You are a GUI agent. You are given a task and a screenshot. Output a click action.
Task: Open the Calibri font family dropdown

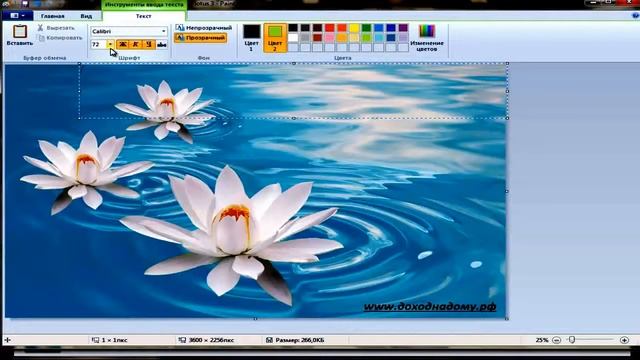[x=164, y=31]
